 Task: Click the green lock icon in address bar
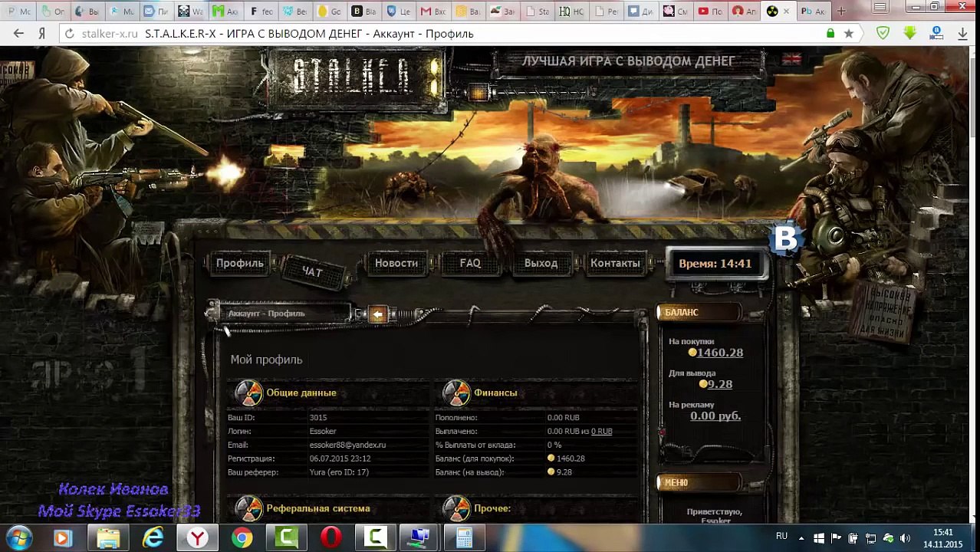(830, 34)
